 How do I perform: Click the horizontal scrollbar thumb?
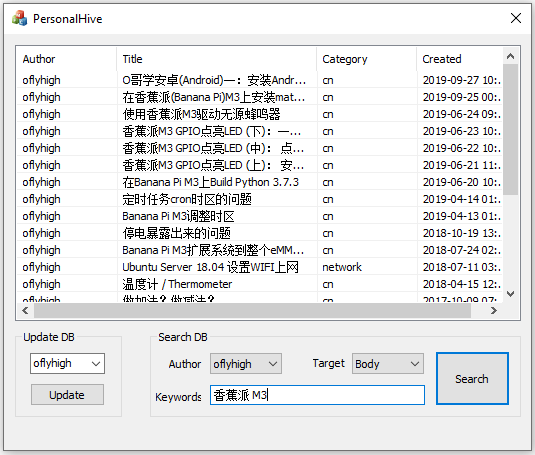point(252,310)
